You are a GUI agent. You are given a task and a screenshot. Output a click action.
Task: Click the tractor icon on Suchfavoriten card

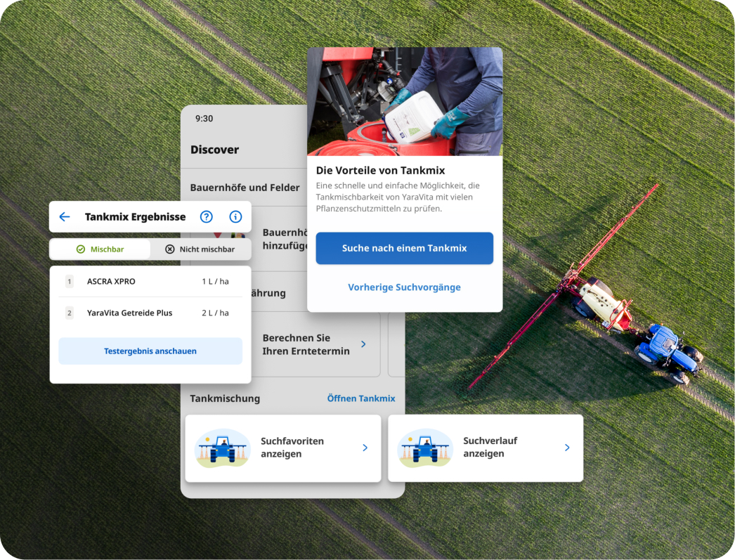click(x=223, y=448)
